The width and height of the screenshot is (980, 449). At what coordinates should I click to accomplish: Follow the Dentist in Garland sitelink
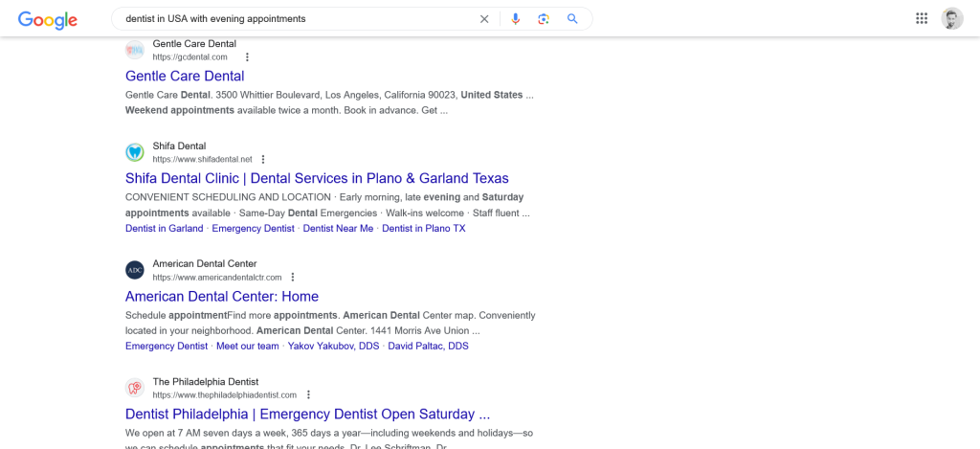[165, 228]
